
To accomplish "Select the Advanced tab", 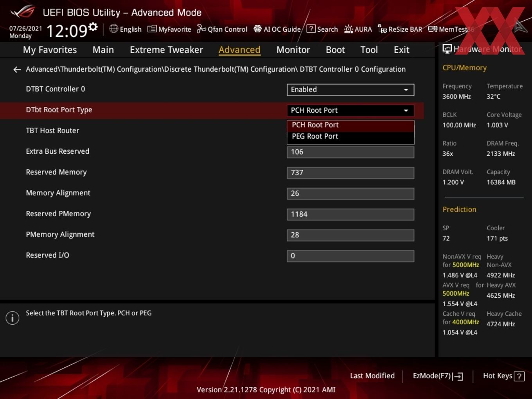I will (239, 50).
